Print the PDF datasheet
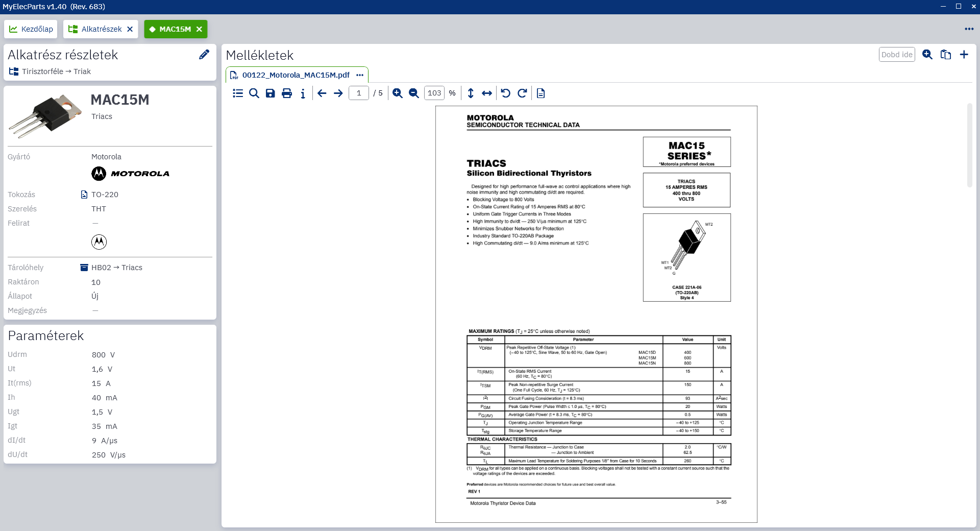 [x=287, y=93]
